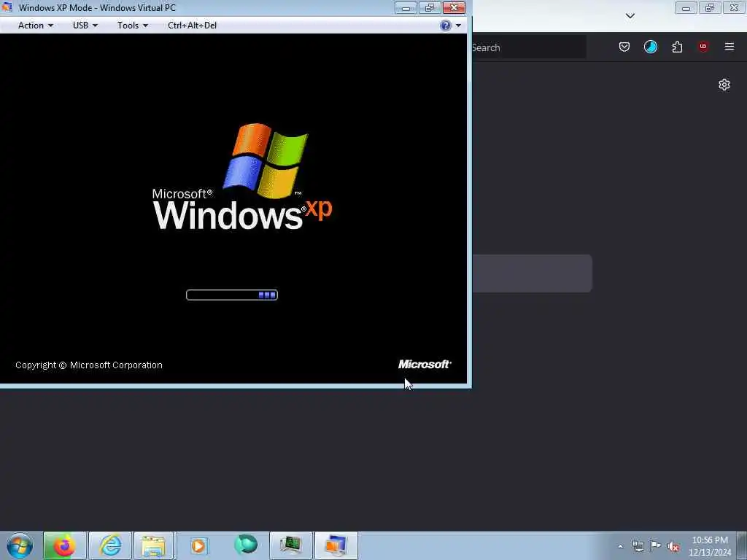Expand the help dropdown arrow
This screenshot has height=560, width=747.
point(458,26)
